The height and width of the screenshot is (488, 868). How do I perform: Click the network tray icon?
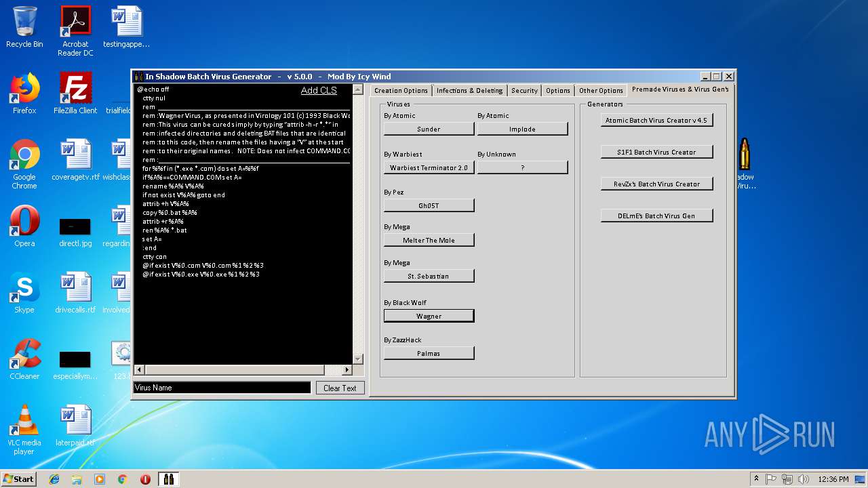click(787, 479)
